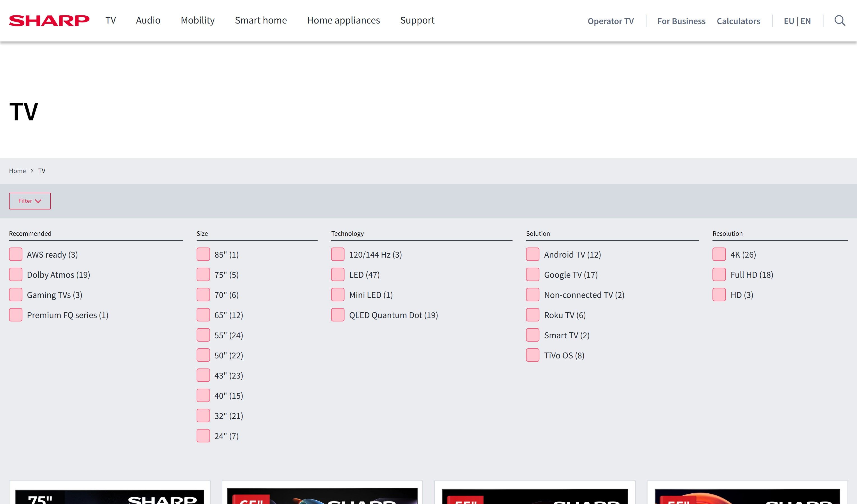Open the 75" TV product thumbnail
This screenshot has width=857, height=504.
(x=110, y=496)
